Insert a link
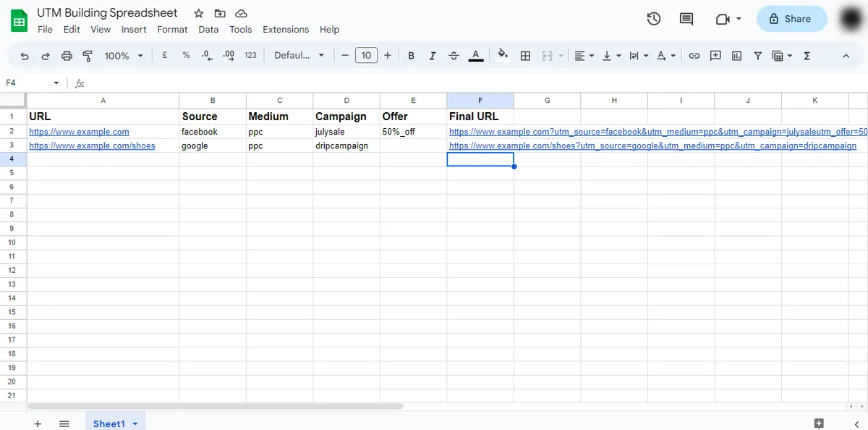The image size is (868, 430). [x=694, y=55]
